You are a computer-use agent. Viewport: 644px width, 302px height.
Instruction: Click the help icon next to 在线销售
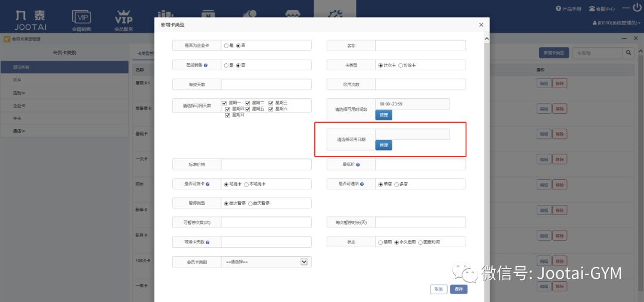(x=205, y=66)
